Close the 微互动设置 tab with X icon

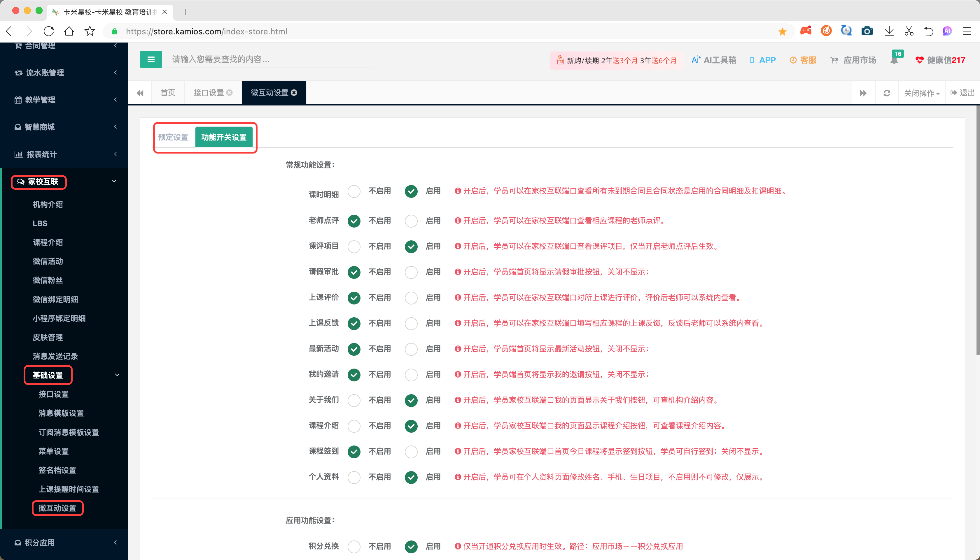pos(294,93)
